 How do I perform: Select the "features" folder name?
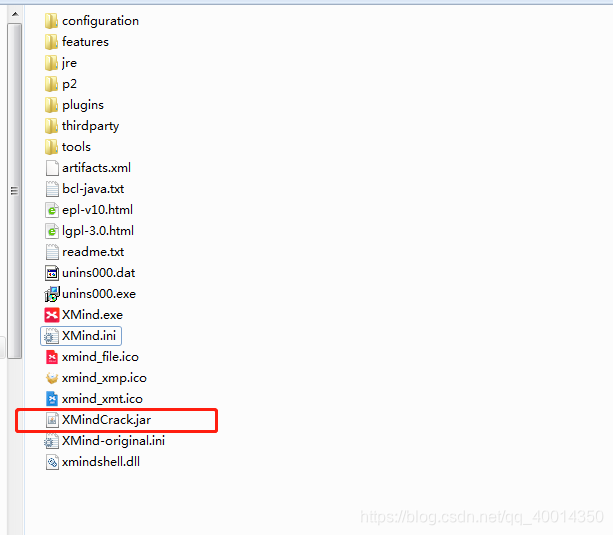click(x=85, y=42)
